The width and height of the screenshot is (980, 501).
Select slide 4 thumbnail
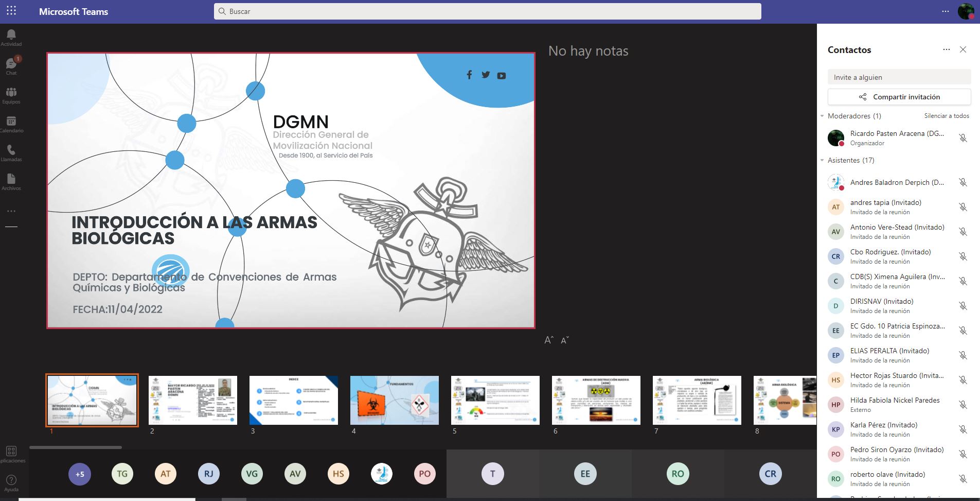(x=394, y=400)
